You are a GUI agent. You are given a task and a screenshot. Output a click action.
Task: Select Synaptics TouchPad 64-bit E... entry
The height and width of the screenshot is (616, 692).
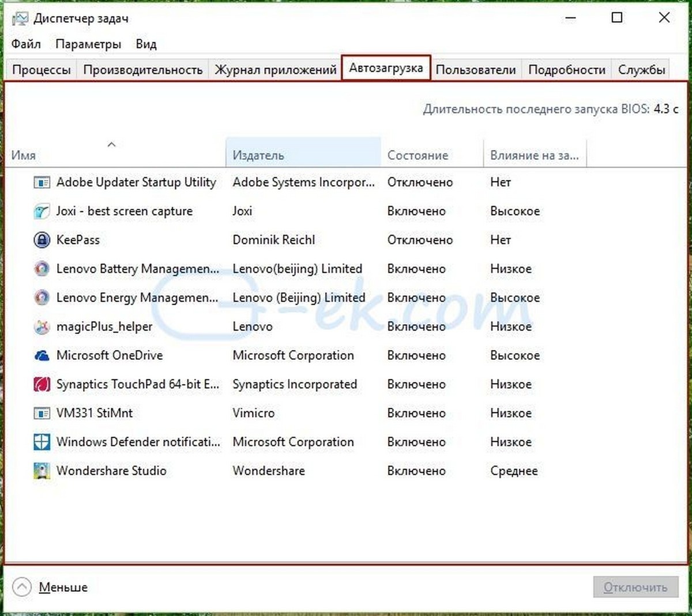click(138, 384)
